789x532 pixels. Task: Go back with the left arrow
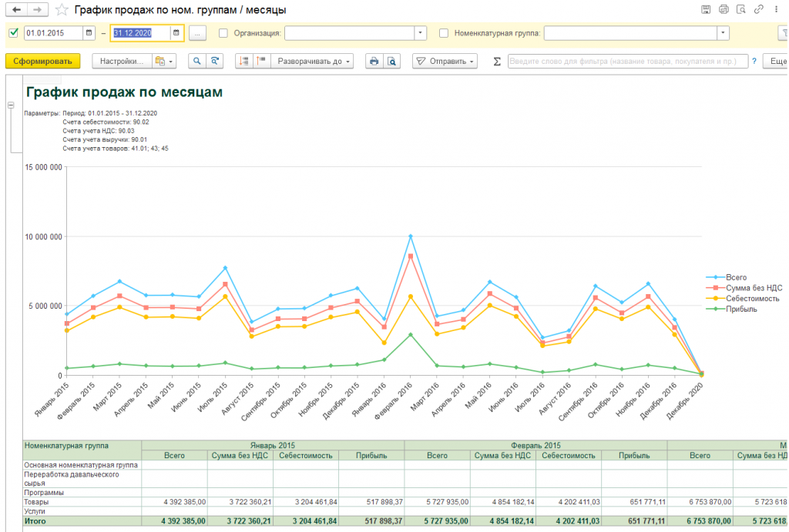tap(15, 10)
